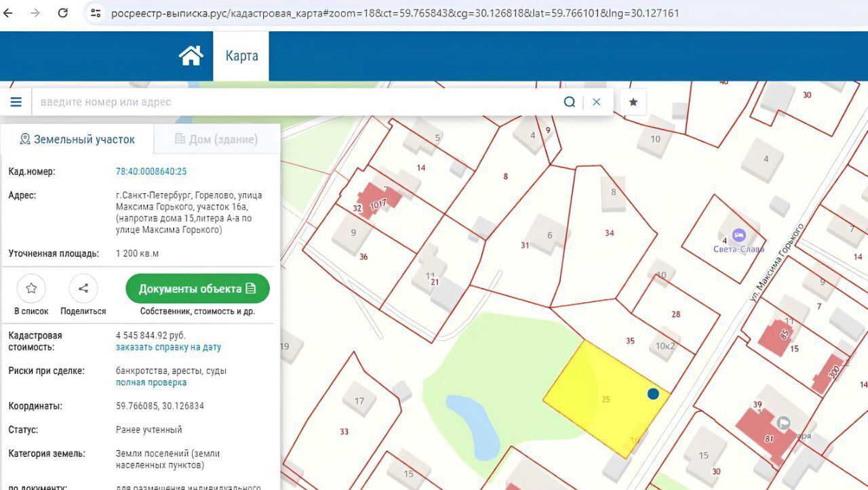Click risks text банкротства, аресты, суды
This screenshot has height=490, width=868.
pyautogui.click(x=172, y=371)
